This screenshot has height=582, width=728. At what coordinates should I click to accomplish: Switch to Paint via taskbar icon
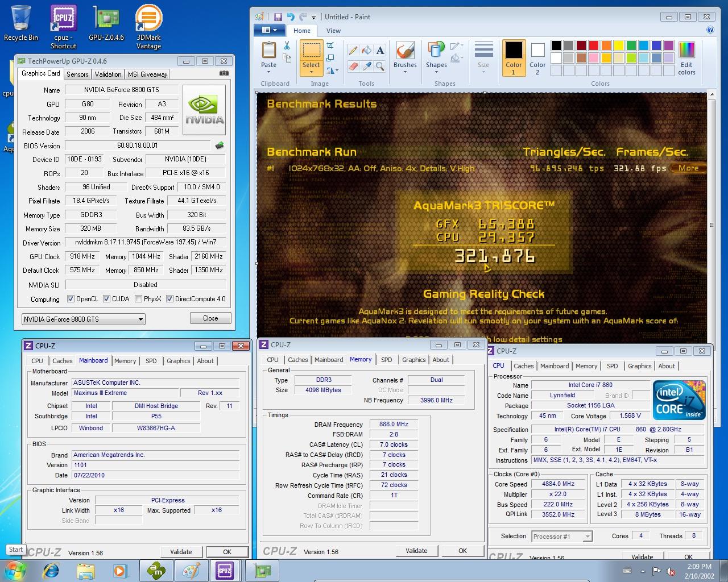pyautogui.click(x=191, y=570)
